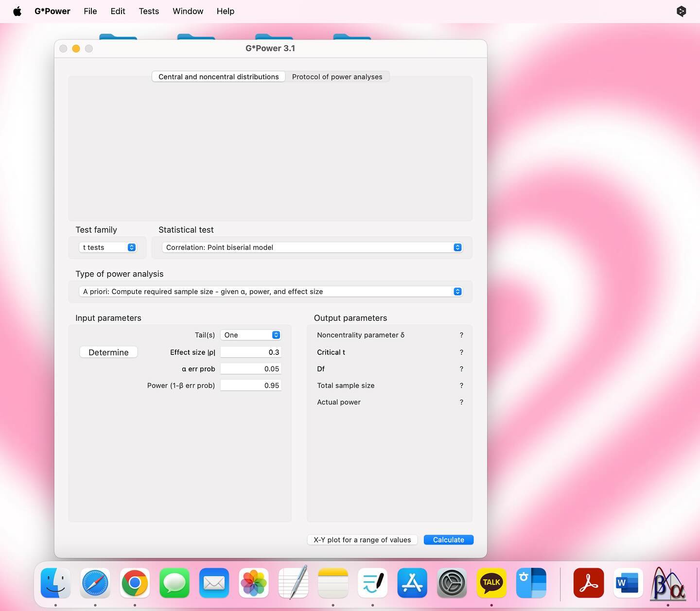Screen dimensions: 700x611
Task: Open System Preferences gear in Dock
Action: point(452,583)
